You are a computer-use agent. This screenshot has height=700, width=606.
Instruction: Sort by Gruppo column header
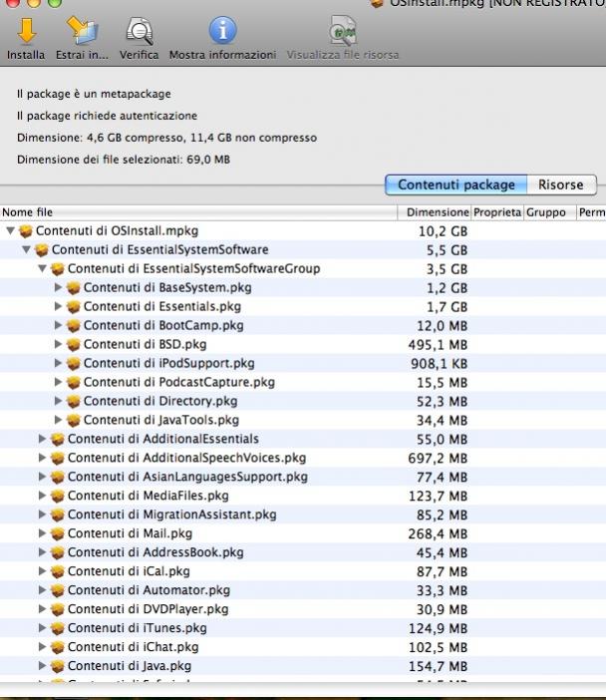click(x=550, y=212)
